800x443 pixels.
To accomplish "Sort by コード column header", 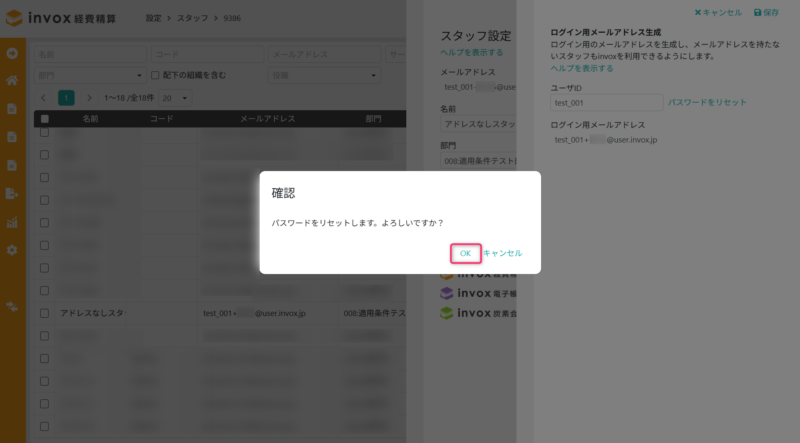I will (x=162, y=119).
